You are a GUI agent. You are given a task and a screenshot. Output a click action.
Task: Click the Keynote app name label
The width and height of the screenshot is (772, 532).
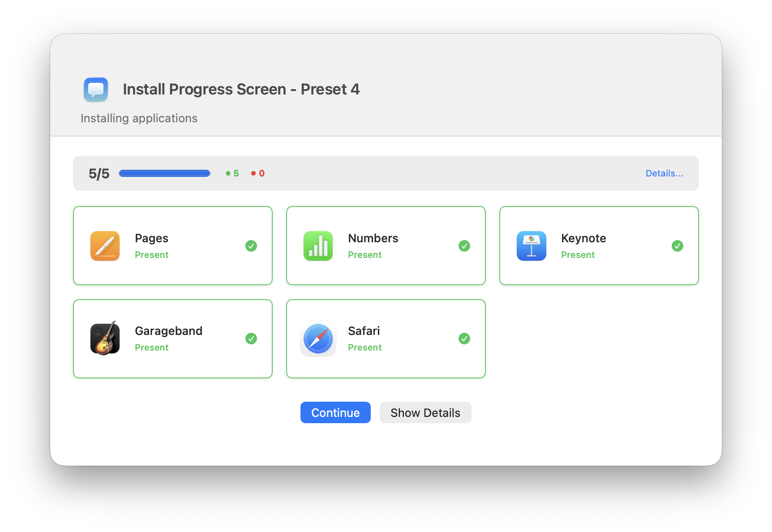pyautogui.click(x=583, y=238)
